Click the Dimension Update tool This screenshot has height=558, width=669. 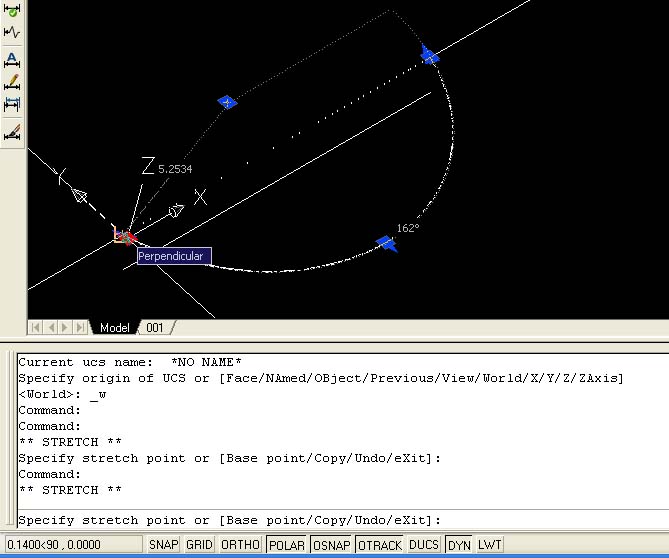12,104
